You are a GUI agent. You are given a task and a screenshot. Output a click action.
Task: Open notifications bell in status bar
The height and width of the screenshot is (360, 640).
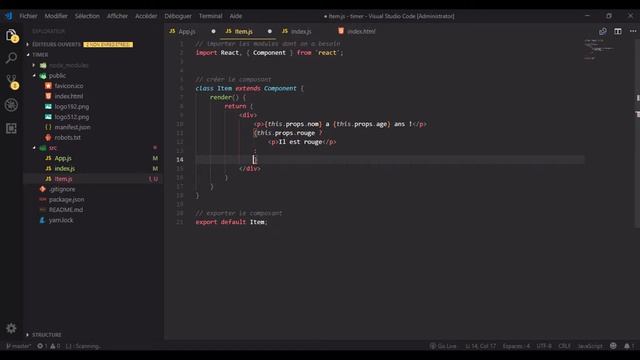(x=629, y=346)
